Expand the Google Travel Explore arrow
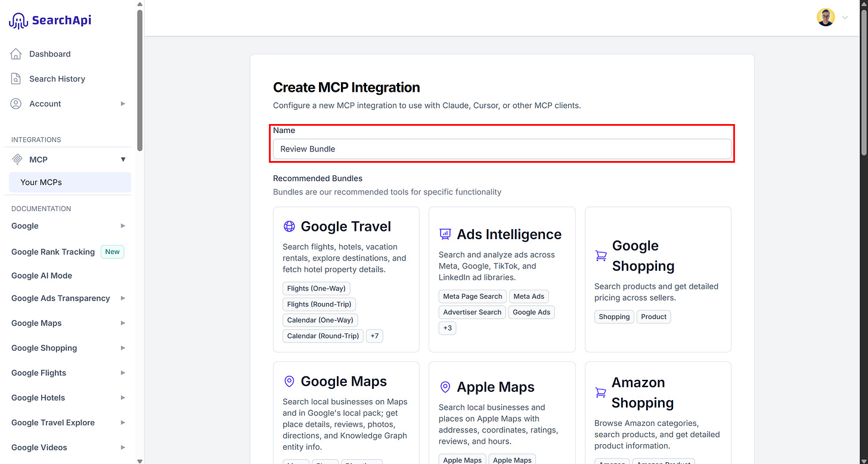Image resolution: width=868 pixels, height=464 pixels. [x=123, y=423]
